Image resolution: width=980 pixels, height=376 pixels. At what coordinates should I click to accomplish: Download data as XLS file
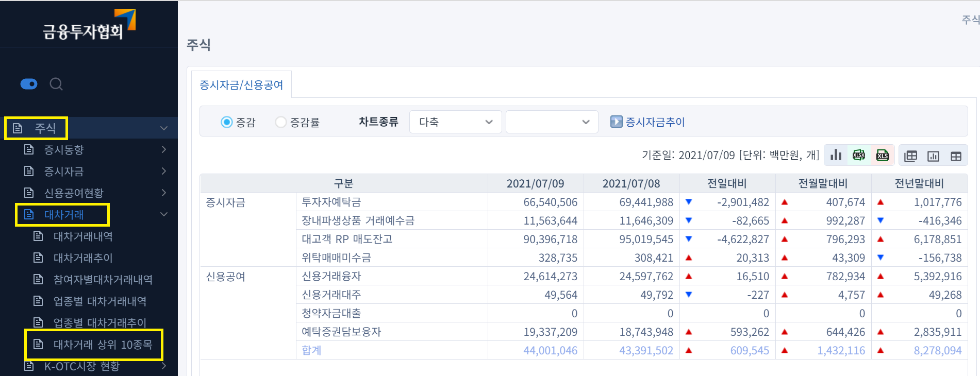tap(883, 155)
